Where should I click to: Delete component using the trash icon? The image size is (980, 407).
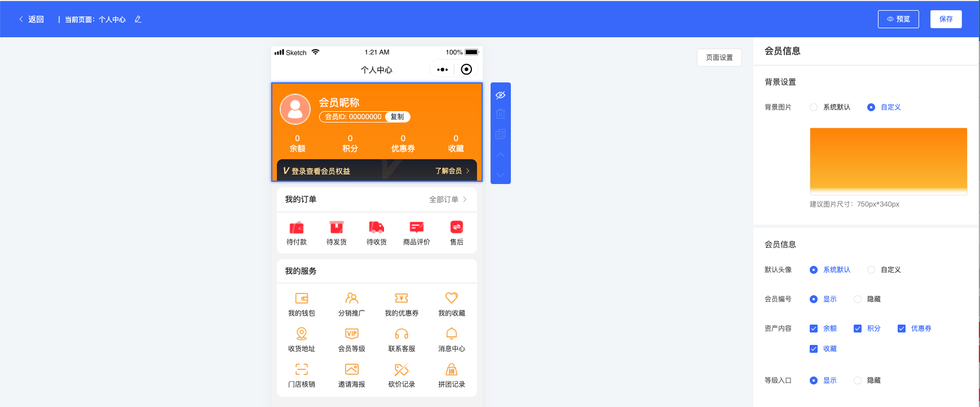(x=500, y=114)
